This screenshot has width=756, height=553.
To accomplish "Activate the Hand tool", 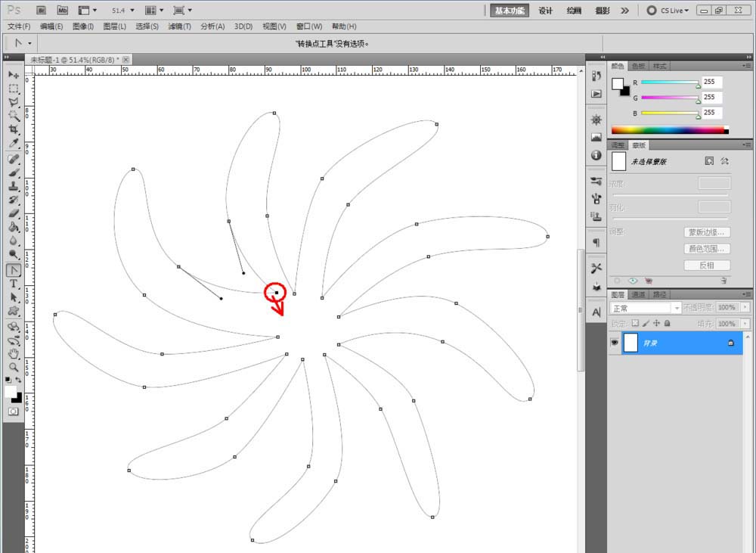I will (14, 353).
